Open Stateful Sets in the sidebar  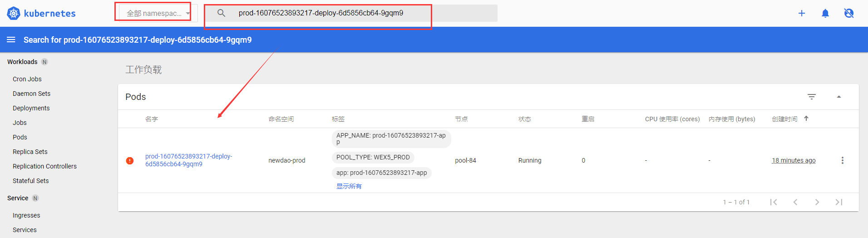pos(30,181)
